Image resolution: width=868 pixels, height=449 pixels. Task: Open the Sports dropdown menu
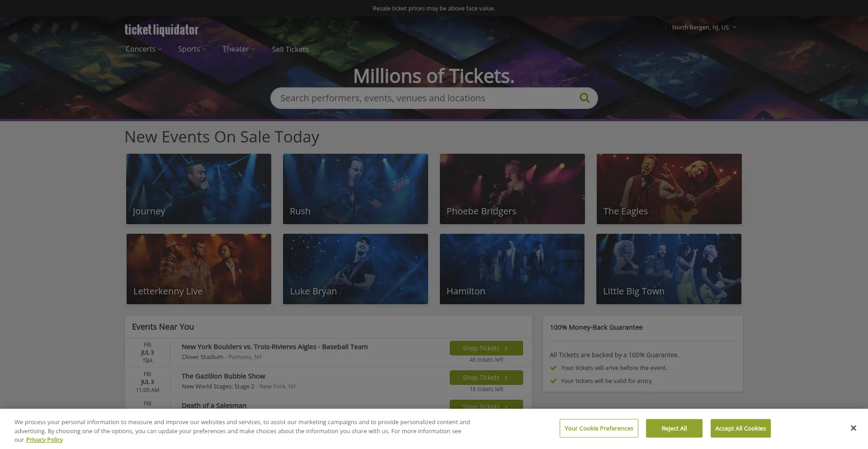click(192, 49)
